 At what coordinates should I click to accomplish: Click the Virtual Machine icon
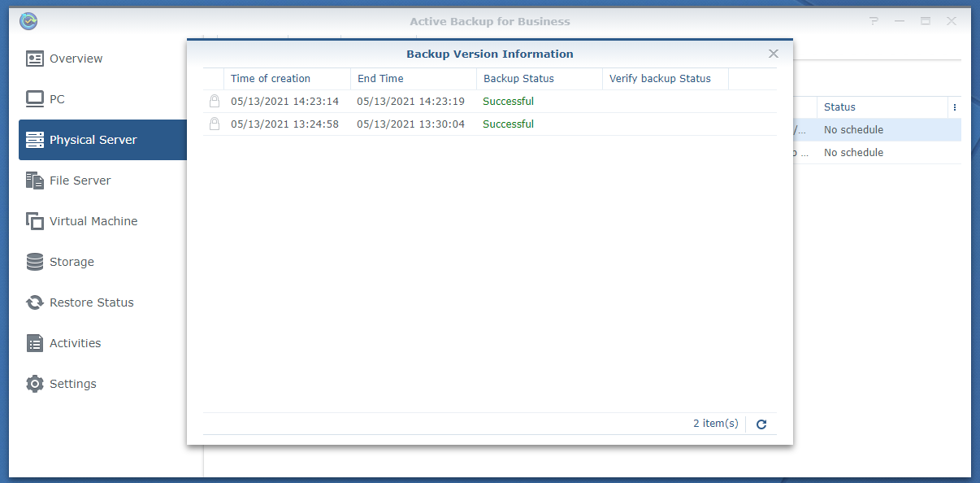(x=34, y=221)
